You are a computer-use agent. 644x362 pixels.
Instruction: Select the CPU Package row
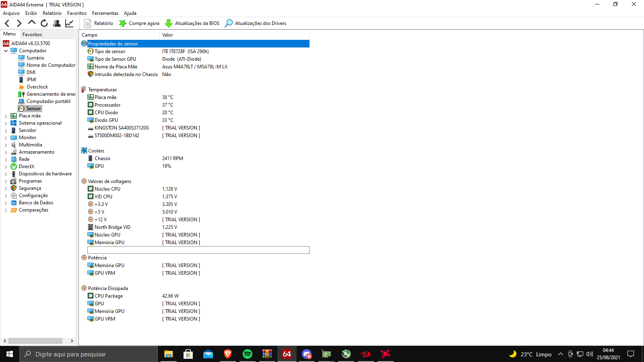tap(195, 296)
